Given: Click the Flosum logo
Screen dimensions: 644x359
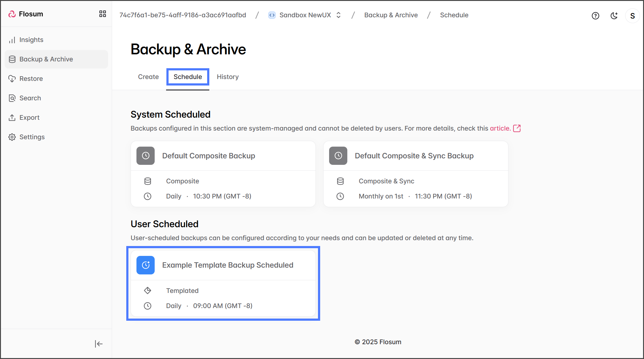Looking at the screenshot, I should (x=26, y=14).
